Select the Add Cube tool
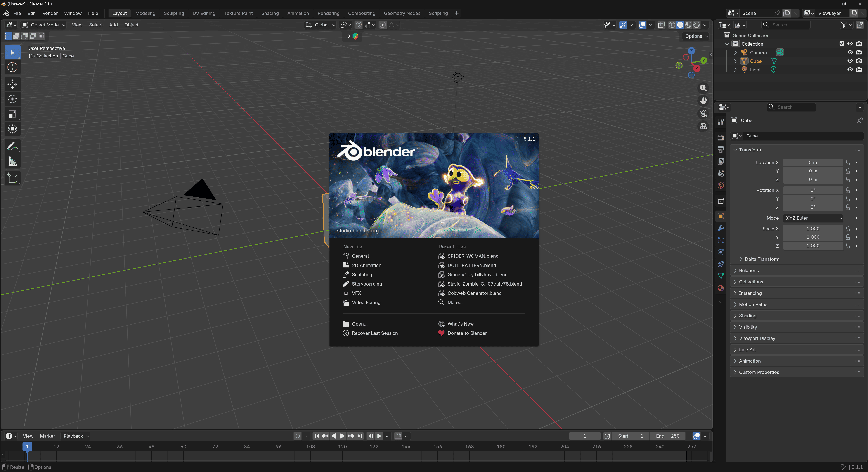This screenshot has height=472, width=868. [12, 178]
